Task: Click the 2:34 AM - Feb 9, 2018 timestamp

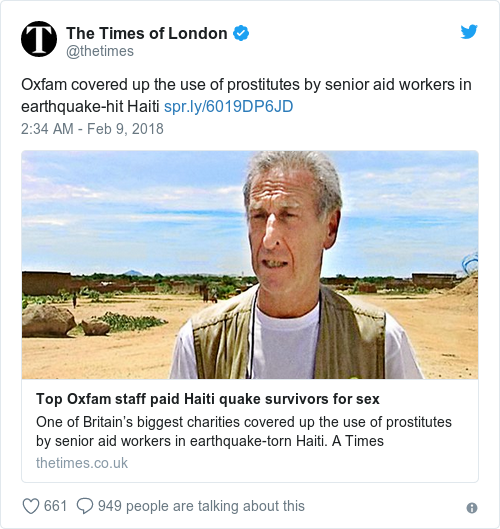Action: pyautogui.click(x=92, y=129)
